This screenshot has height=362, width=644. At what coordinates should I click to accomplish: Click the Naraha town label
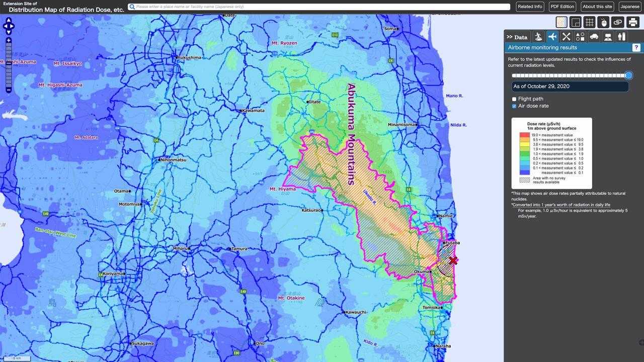click(x=443, y=346)
